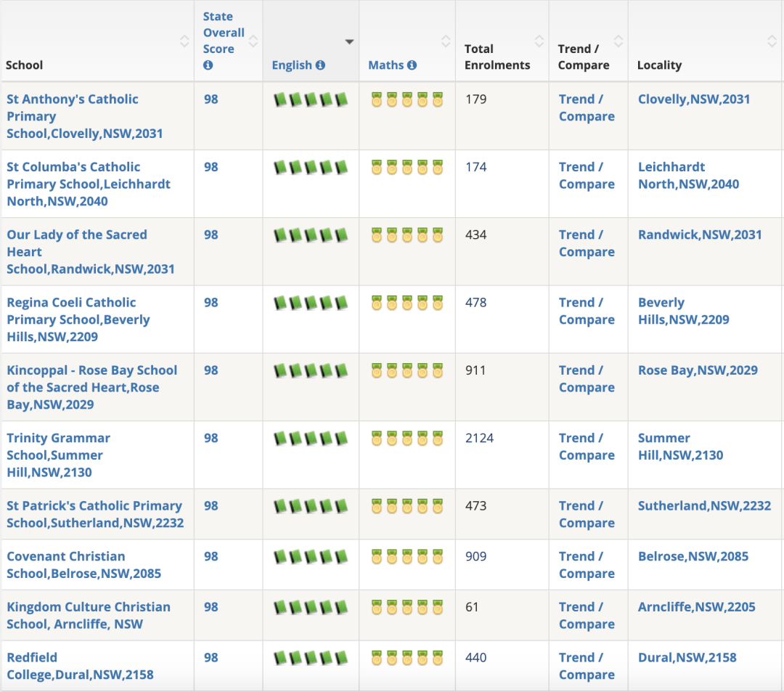Image resolution: width=784 pixels, height=692 pixels.
Task: Open the Rose Bay,NSW,2029 locality link
Action: (698, 370)
